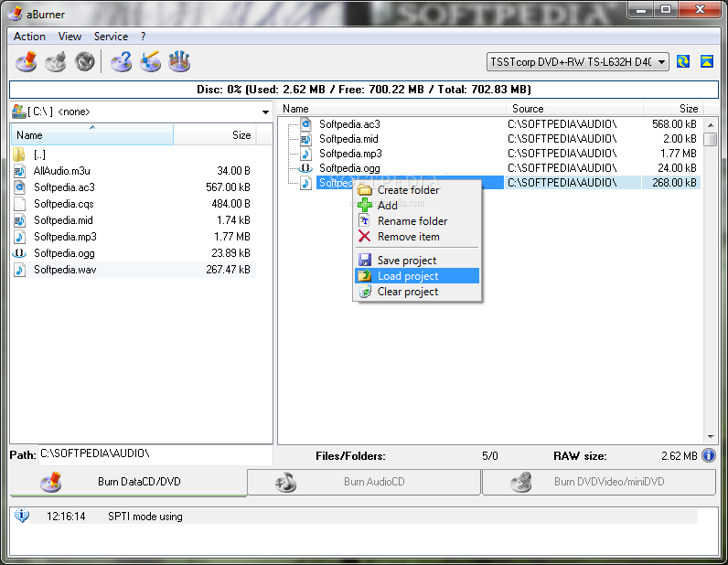Image resolution: width=728 pixels, height=565 pixels.
Task: Click the Softpedia.cqs blank file icon
Action: [x=19, y=204]
